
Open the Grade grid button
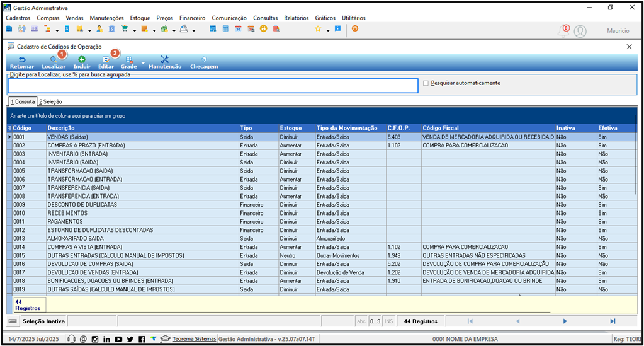(128, 62)
